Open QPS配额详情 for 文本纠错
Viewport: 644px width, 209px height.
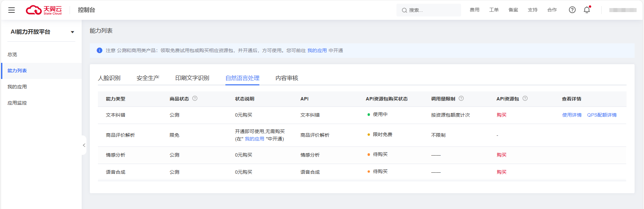[x=602, y=115]
